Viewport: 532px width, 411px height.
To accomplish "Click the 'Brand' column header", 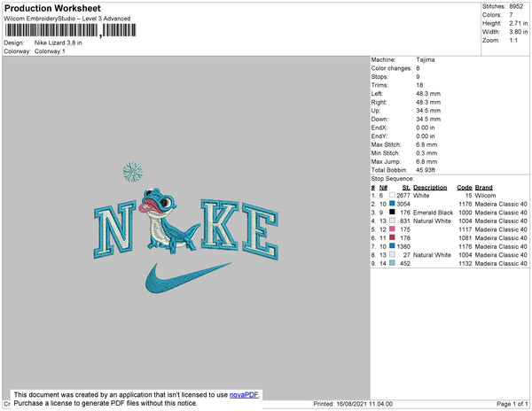I will point(483,188).
